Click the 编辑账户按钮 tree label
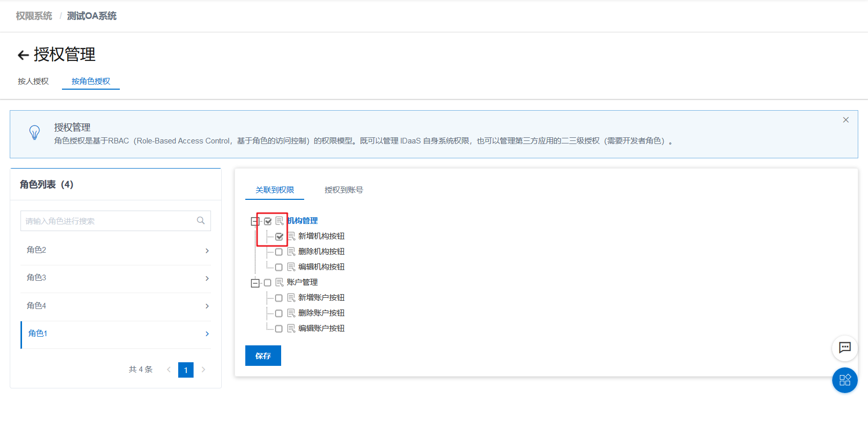The width and height of the screenshot is (868, 434). (322, 328)
